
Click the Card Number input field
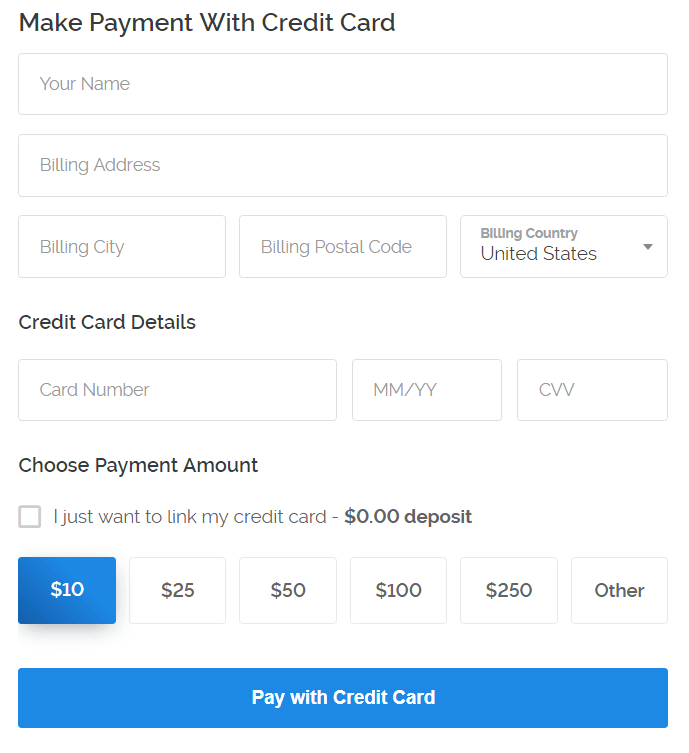[x=177, y=390]
